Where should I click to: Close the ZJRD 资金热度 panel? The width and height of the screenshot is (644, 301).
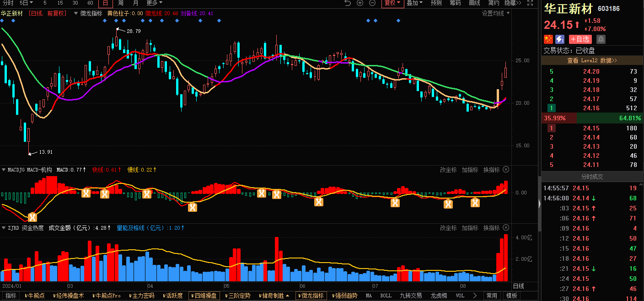[x=506, y=228]
